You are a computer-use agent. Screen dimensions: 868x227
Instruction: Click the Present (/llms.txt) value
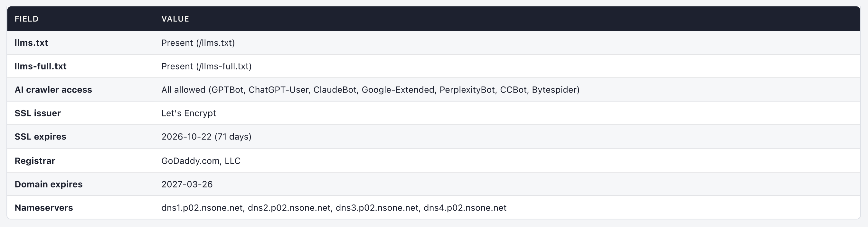coord(198,43)
